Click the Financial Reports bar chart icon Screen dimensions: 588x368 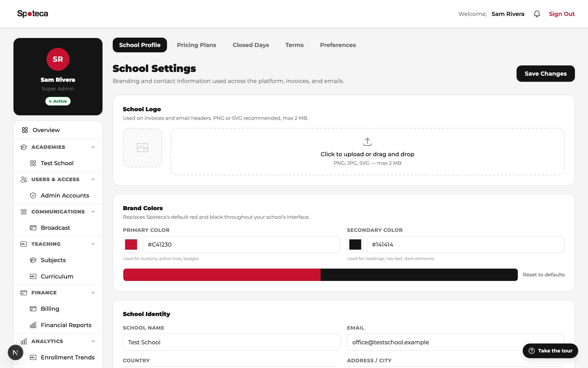(x=33, y=325)
